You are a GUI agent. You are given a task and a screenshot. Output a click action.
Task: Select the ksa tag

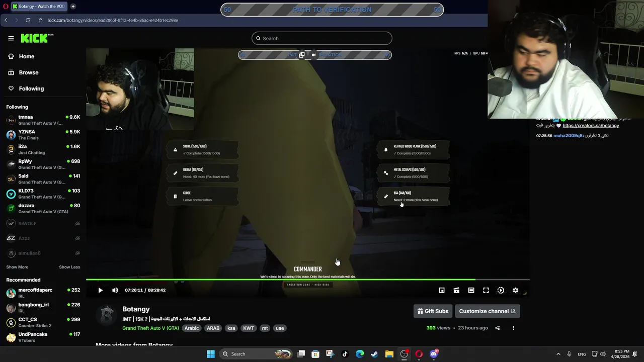point(231,328)
